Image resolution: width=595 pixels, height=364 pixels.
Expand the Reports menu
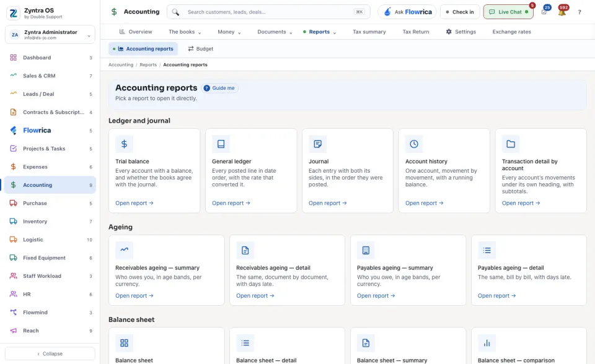click(320, 32)
